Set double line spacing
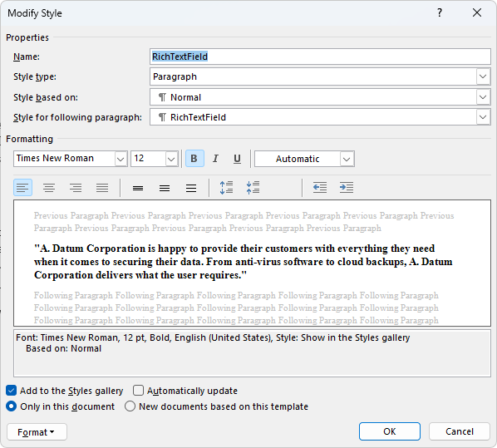 191,188
